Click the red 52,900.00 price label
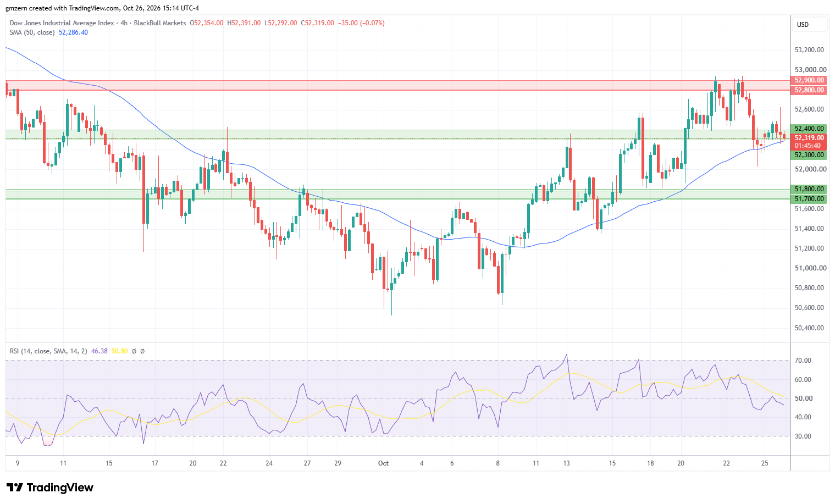Image resolution: width=835 pixels, height=504 pixels. (809, 80)
